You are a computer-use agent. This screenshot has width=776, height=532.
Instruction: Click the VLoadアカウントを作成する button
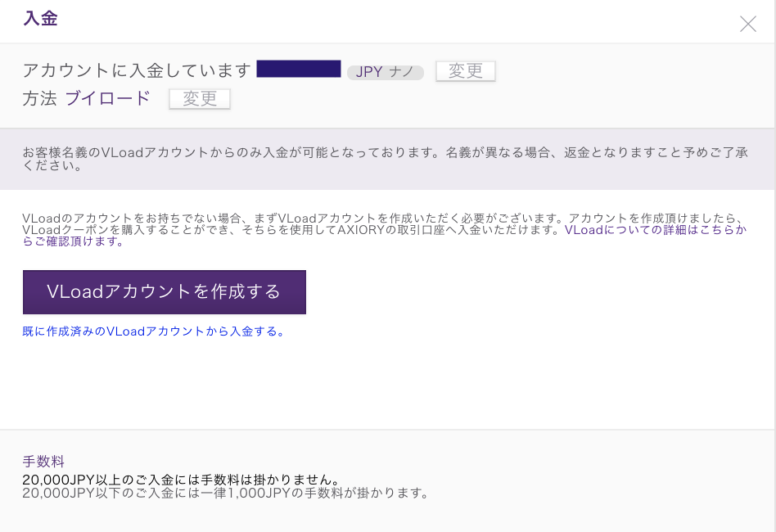165,292
